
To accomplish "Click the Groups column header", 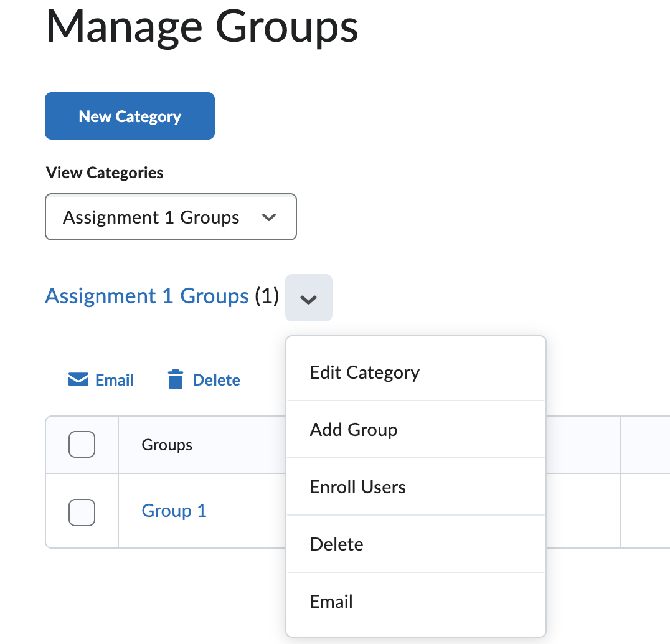I will (x=166, y=444).
